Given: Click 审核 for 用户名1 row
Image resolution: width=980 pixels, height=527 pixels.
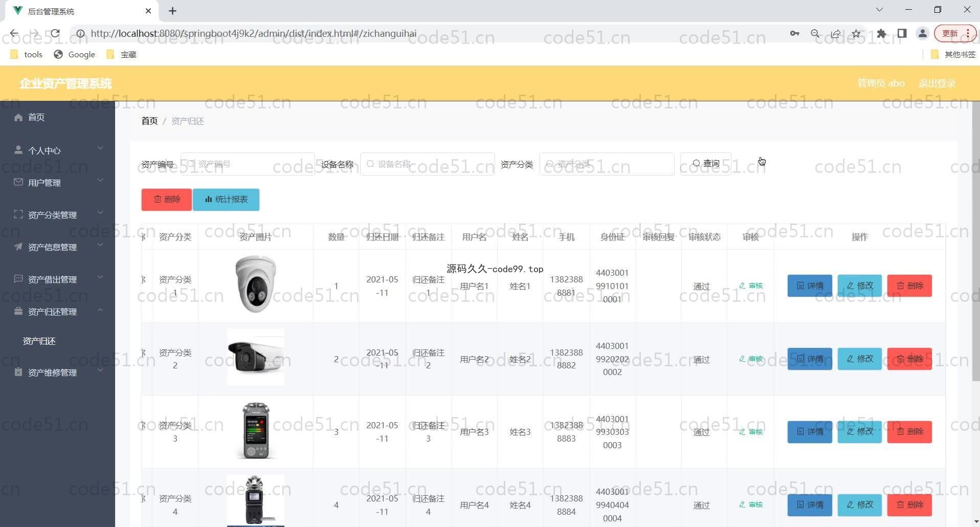Looking at the screenshot, I should (x=751, y=286).
